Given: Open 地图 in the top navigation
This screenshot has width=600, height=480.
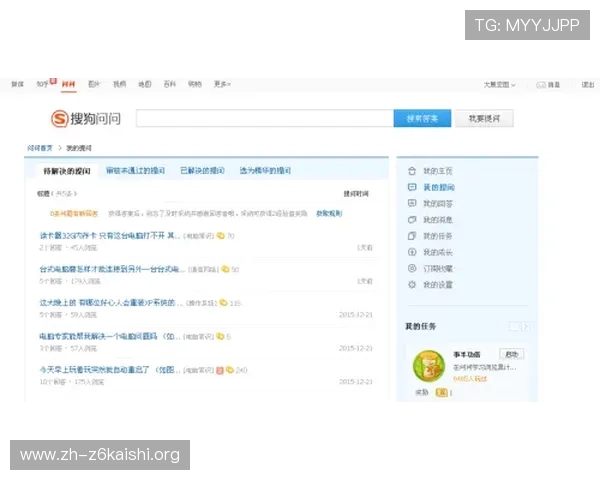Looking at the screenshot, I should click(x=145, y=84).
